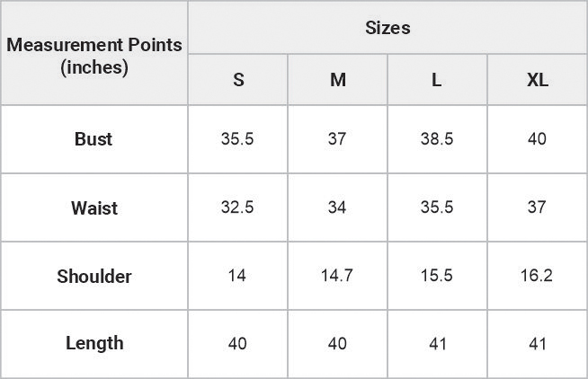Click the S size column header
The height and width of the screenshot is (379, 588).
[237, 79]
